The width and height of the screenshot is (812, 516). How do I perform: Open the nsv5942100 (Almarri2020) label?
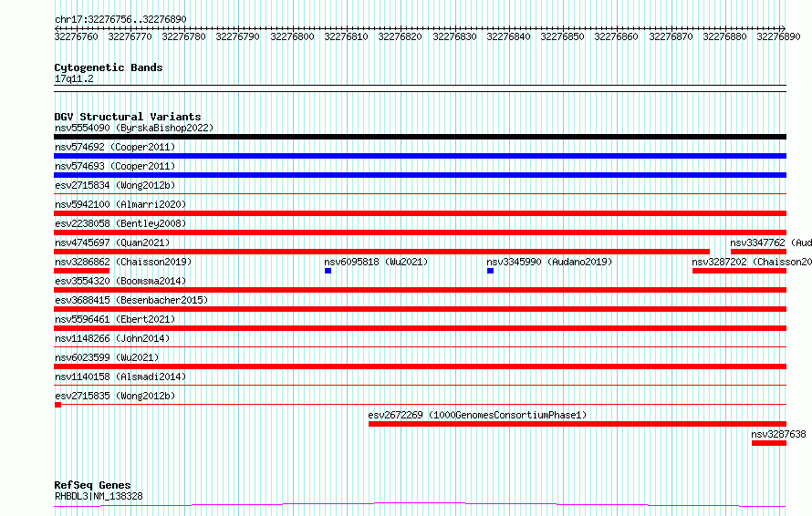[120, 204]
